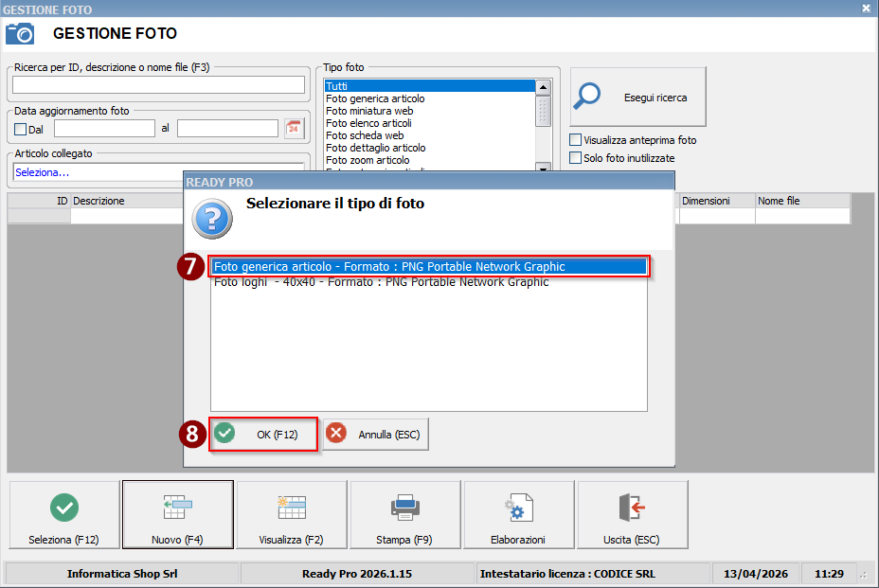Click the Uscita (ESC) exit button
Screen dimensions: 879x588
coord(632,515)
